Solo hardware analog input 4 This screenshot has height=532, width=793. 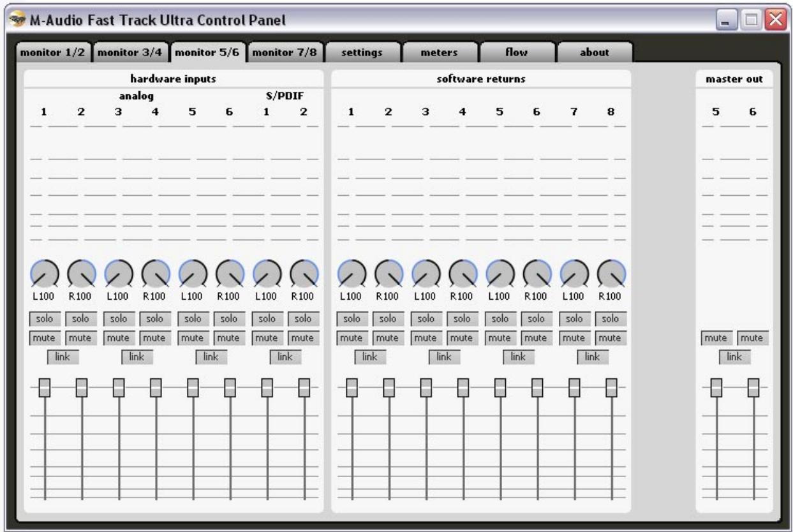click(155, 318)
